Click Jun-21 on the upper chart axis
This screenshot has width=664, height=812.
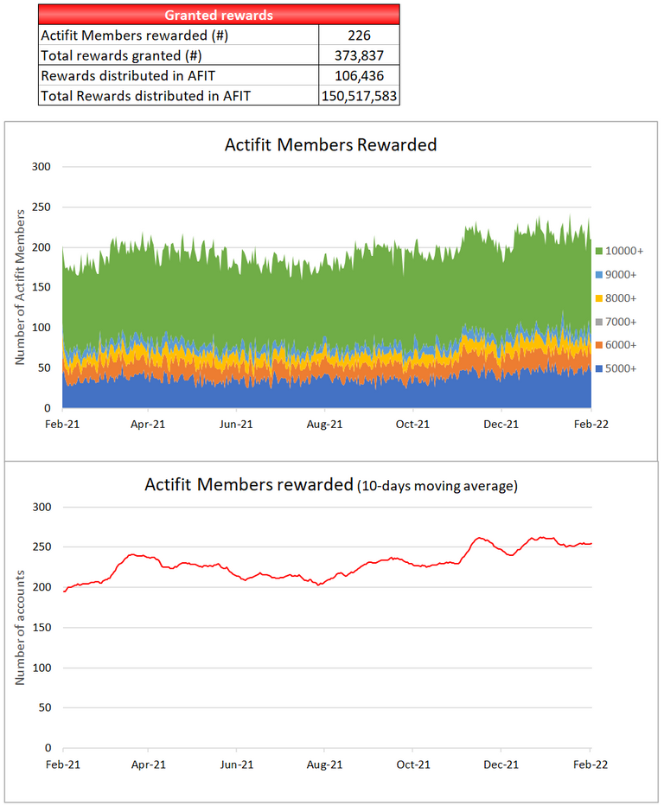click(236, 424)
